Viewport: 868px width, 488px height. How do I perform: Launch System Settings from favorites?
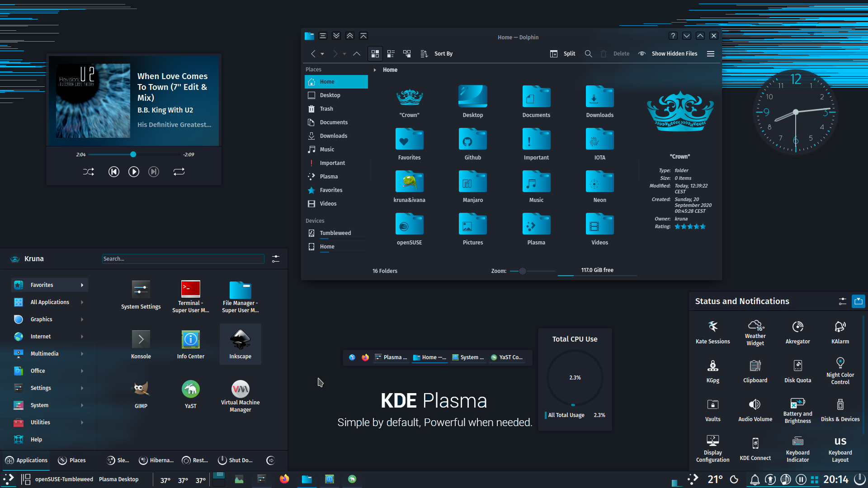[141, 295]
